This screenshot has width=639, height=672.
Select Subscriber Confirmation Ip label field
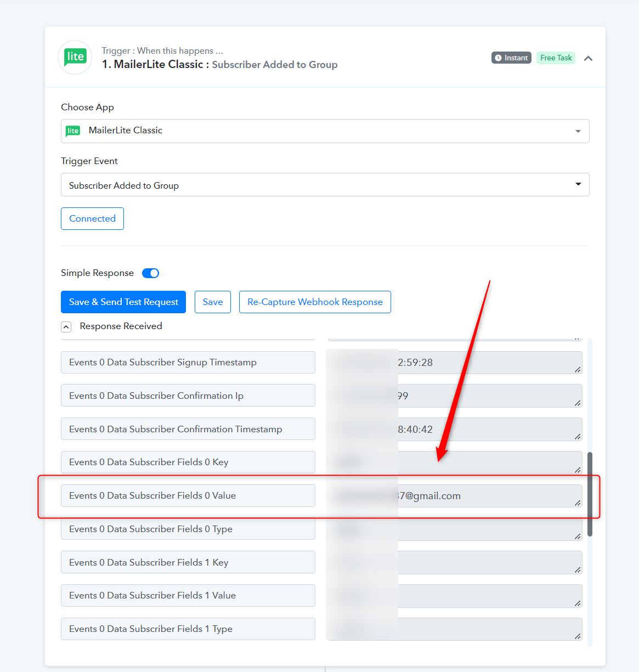[x=188, y=396]
